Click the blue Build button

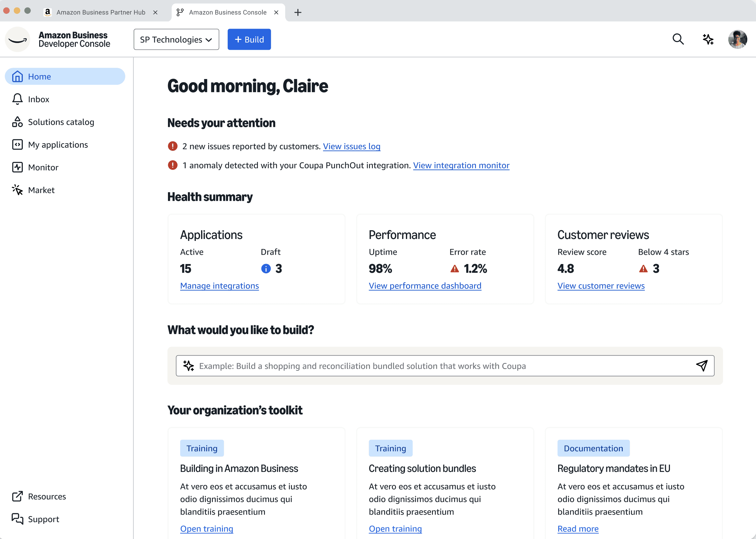click(249, 40)
